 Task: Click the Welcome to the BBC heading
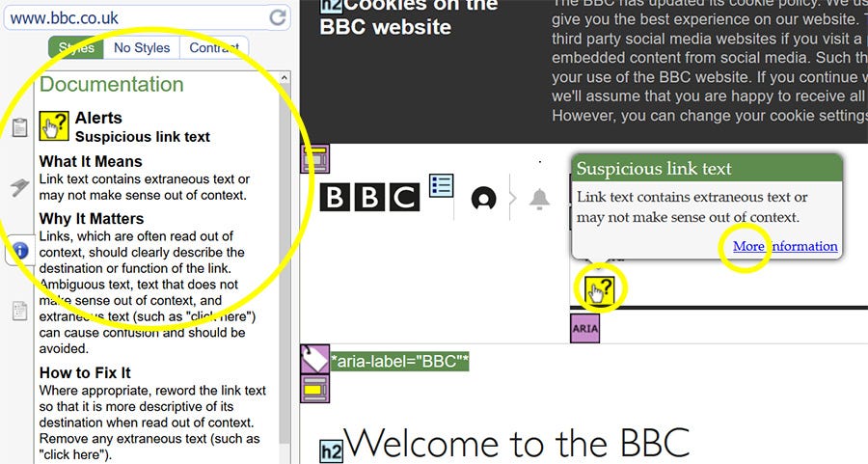click(x=517, y=444)
